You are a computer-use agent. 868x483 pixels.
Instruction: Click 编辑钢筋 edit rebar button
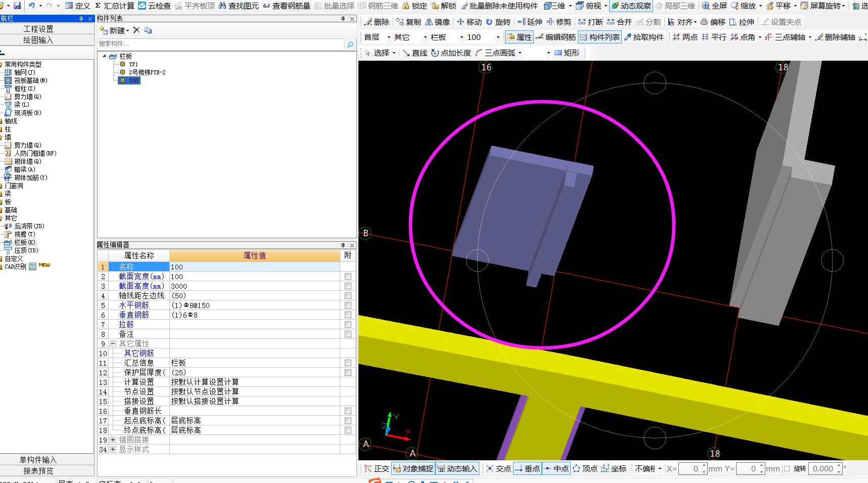point(556,37)
